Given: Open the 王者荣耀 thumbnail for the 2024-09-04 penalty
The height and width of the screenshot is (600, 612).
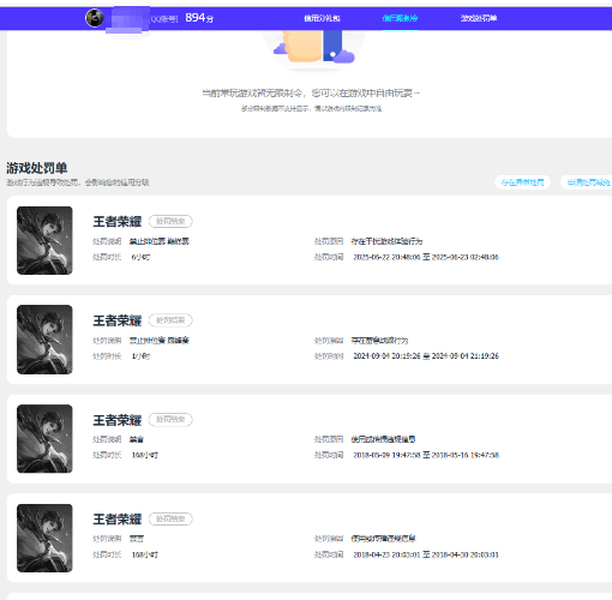Looking at the screenshot, I should [x=44, y=340].
